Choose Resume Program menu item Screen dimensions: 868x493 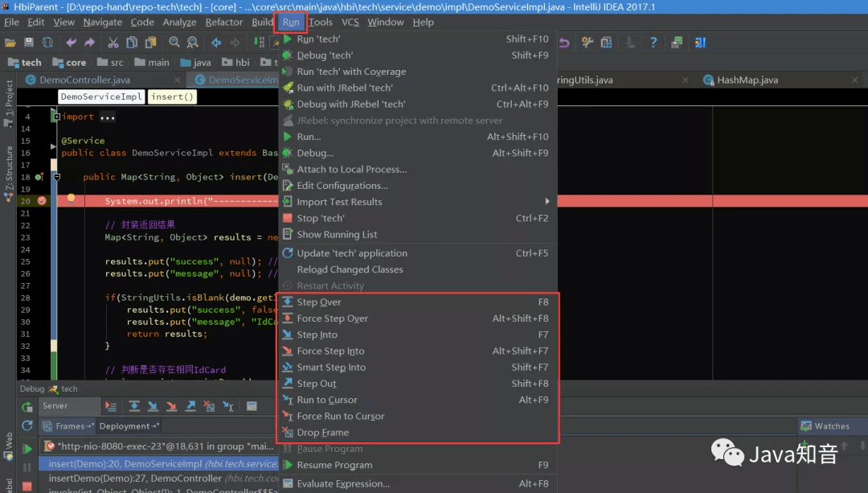418,466
